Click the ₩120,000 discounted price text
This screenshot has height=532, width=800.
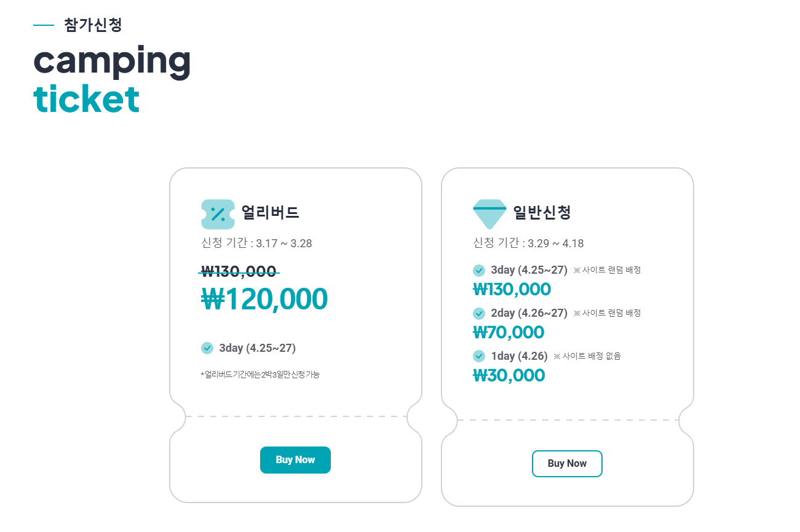264,300
